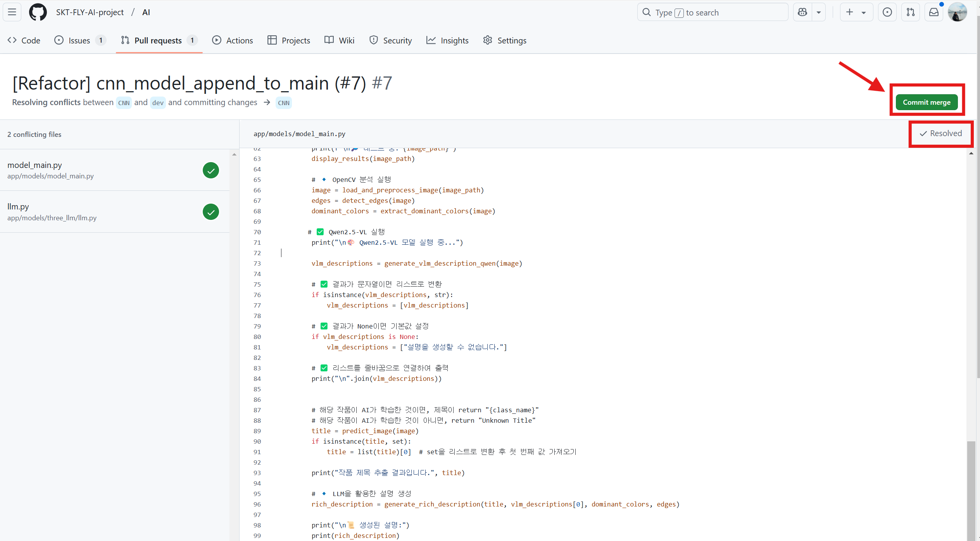Go to the GitHub home logo
Viewport: 980px width, 541px height.
(38, 12)
